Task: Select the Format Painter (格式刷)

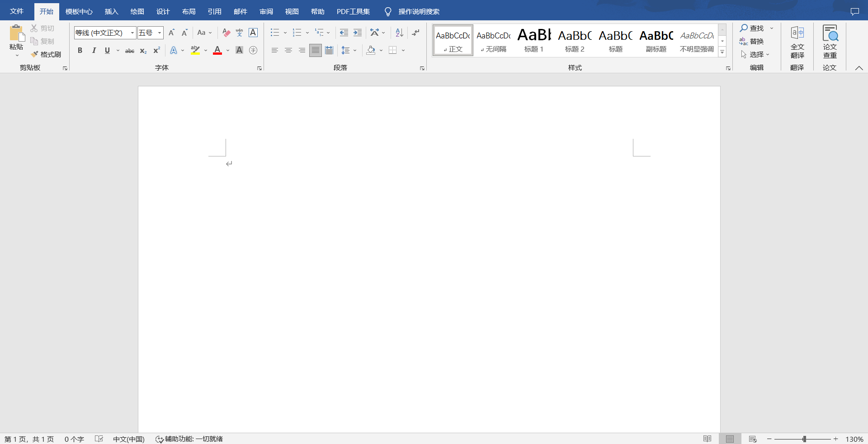Action: (x=46, y=54)
